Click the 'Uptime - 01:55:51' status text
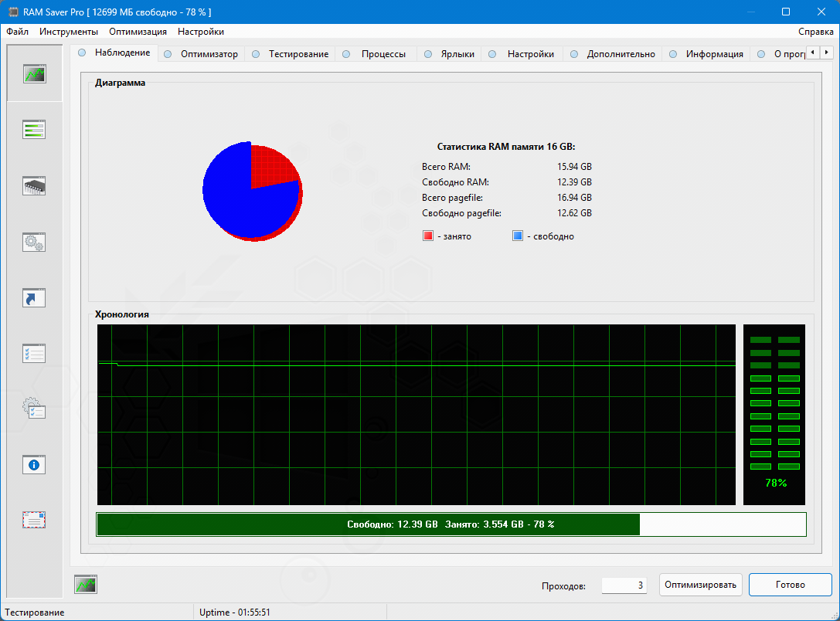 click(x=235, y=612)
